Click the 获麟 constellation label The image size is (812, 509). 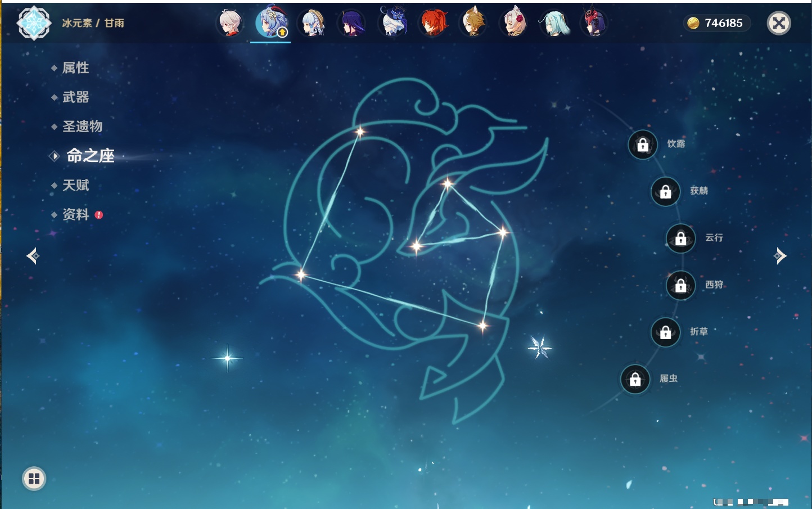pyautogui.click(x=699, y=191)
